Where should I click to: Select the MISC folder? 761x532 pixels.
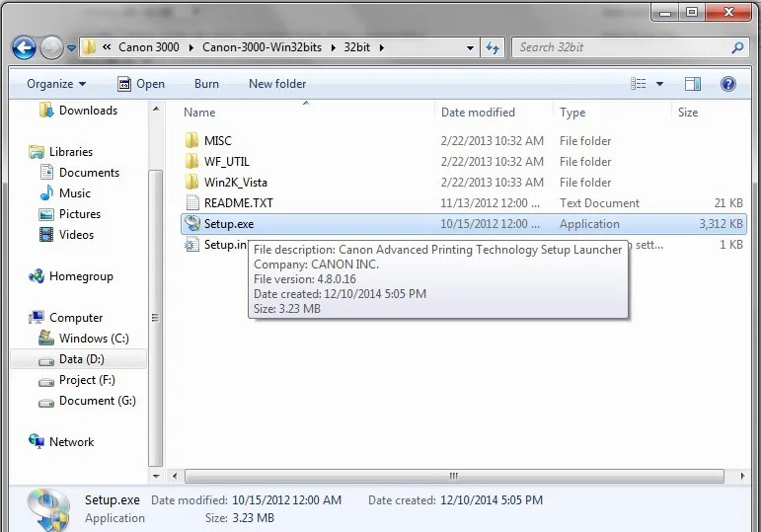click(464, 141)
